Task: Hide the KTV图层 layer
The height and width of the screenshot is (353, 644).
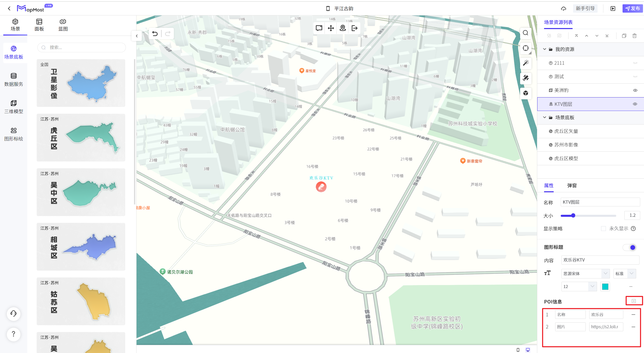Action: point(635,104)
